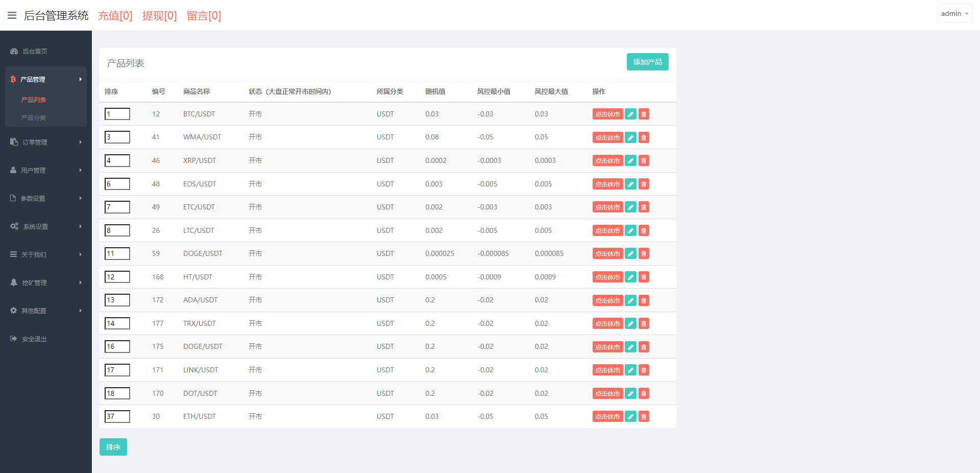The image size is (980, 473).
Task: Delete the WMA/USDT product via trash icon
Action: [644, 137]
